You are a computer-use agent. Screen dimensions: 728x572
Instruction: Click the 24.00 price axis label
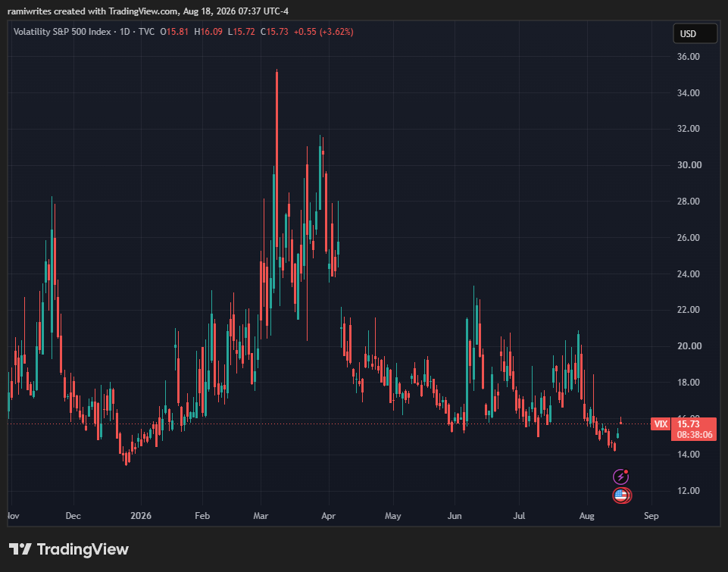[x=689, y=273]
